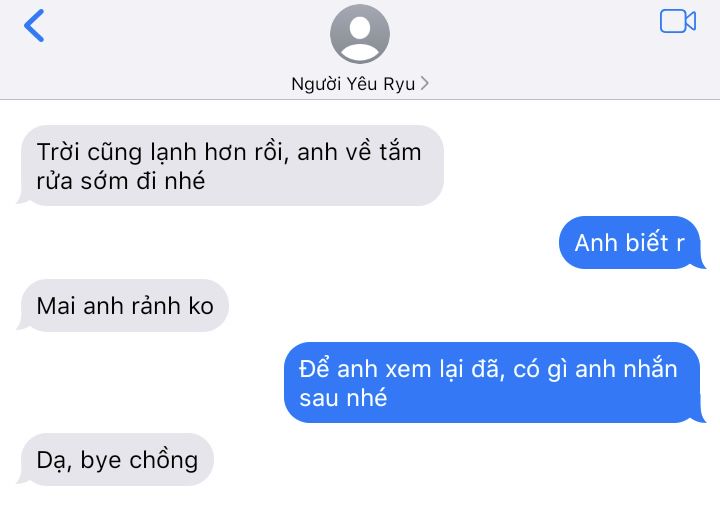The image size is (720, 509).
Task: Go back using the blue back arrow
Action: (x=34, y=26)
